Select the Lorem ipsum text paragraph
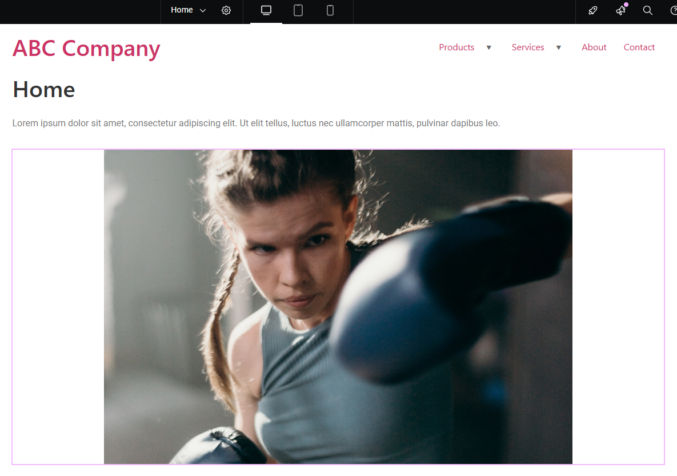The height and width of the screenshot is (476, 677). pos(256,123)
